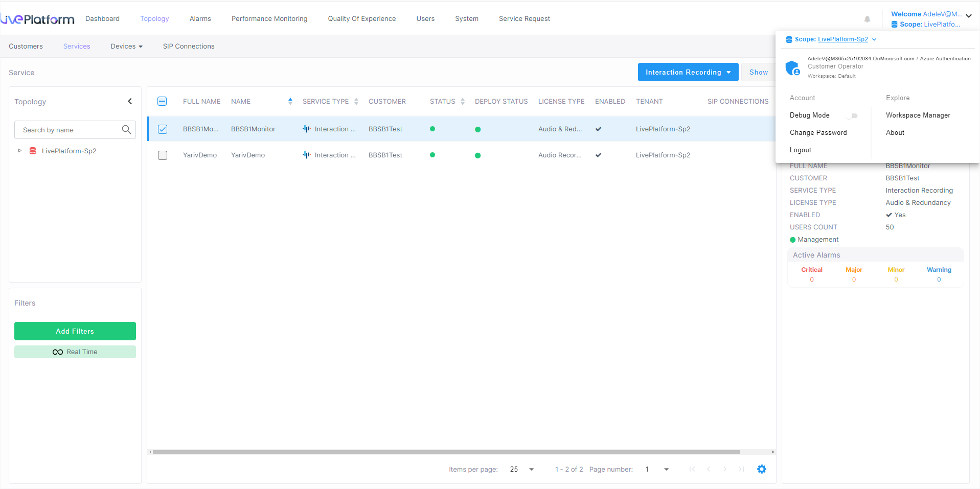Go to the last page arrow

click(741, 469)
